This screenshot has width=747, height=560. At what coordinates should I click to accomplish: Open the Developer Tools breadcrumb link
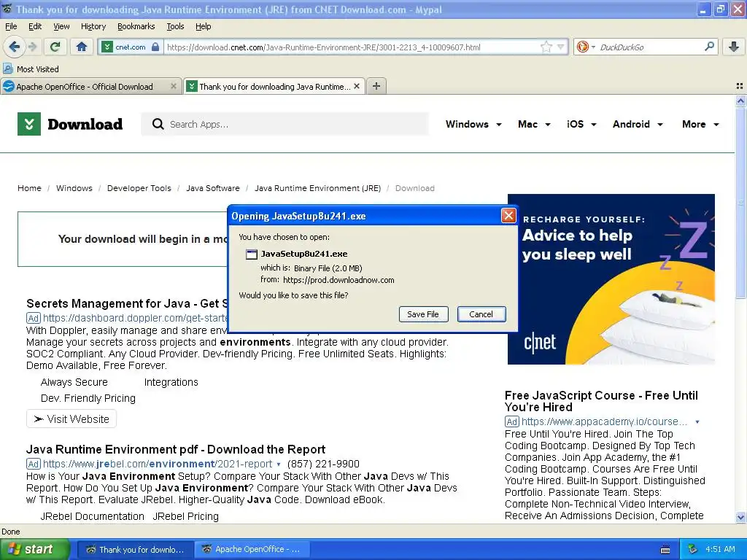(139, 188)
